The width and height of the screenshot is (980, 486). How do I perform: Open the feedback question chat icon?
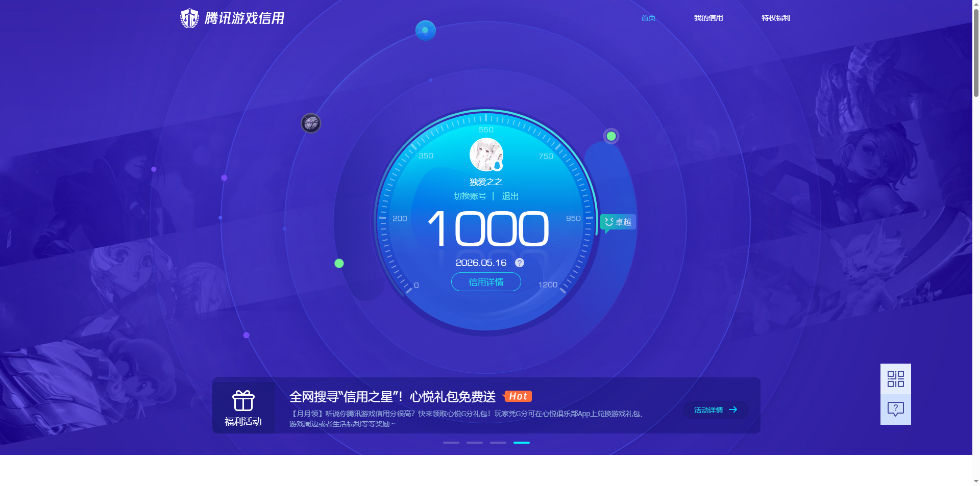pyautogui.click(x=896, y=410)
